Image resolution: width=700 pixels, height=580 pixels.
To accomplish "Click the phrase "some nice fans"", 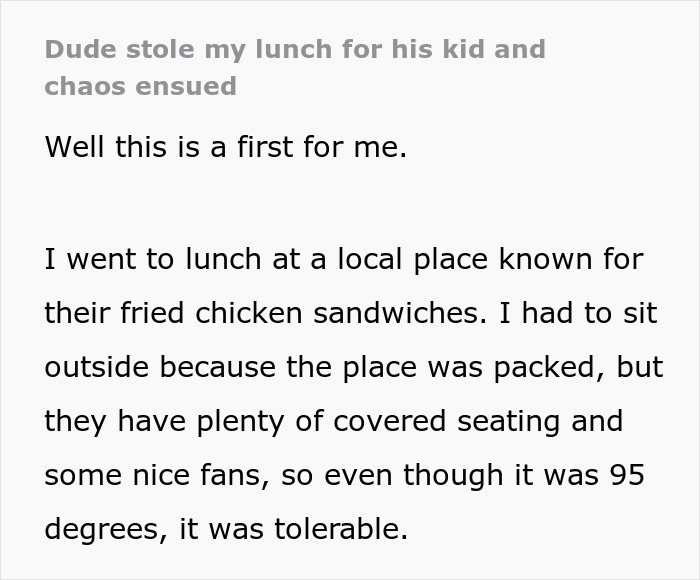I will click(155, 475).
